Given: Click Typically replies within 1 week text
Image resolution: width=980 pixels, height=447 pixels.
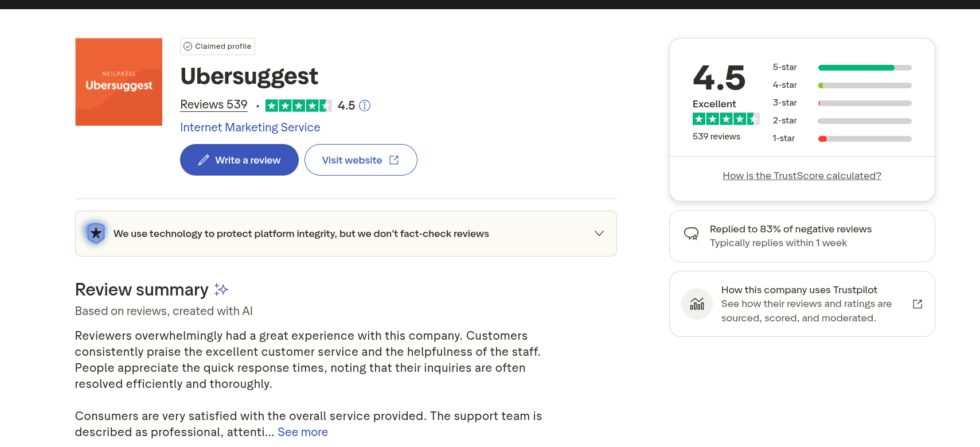Looking at the screenshot, I should pos(778,243).
